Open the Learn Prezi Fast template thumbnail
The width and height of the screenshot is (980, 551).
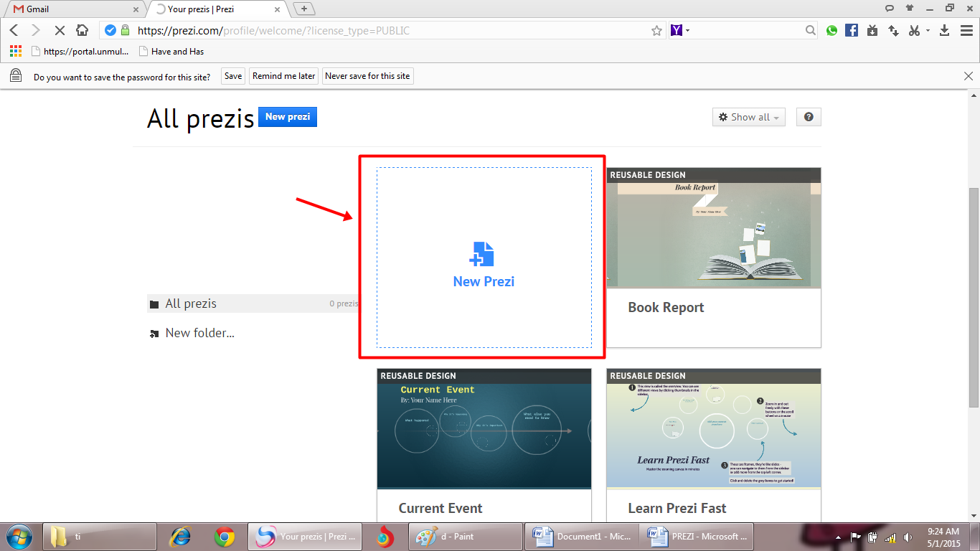(714, 429)
